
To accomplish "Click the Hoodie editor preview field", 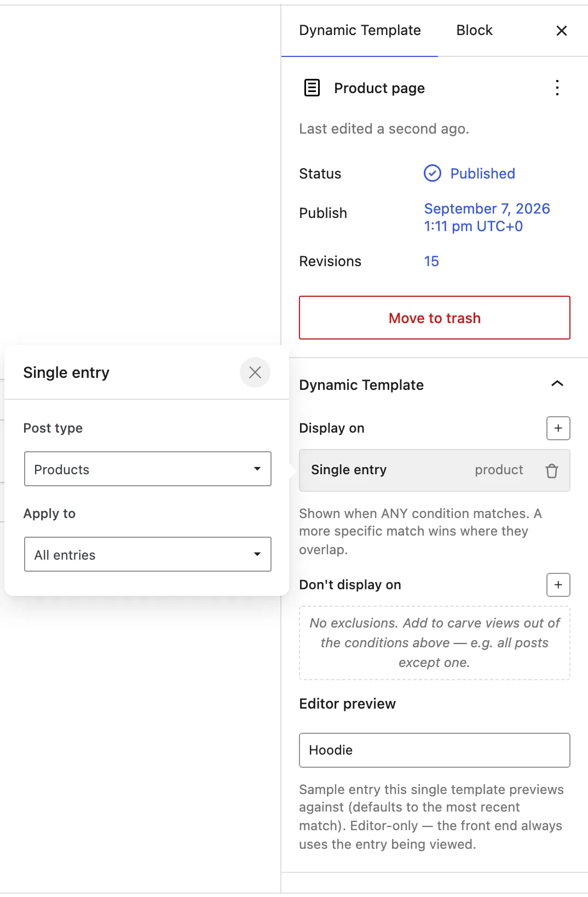I will pyautogui.click(x=435, y=750).
